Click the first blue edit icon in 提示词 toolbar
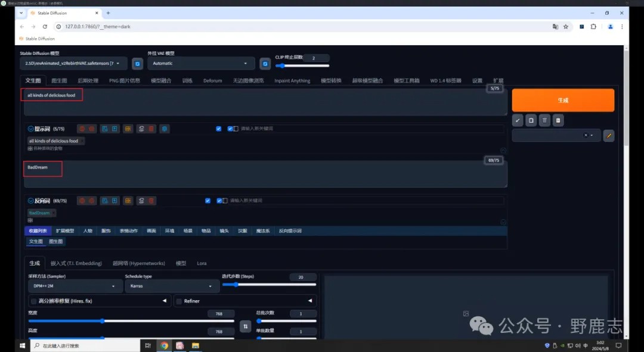Viewport: 644px width, 352px height. (x=105, y=129)
